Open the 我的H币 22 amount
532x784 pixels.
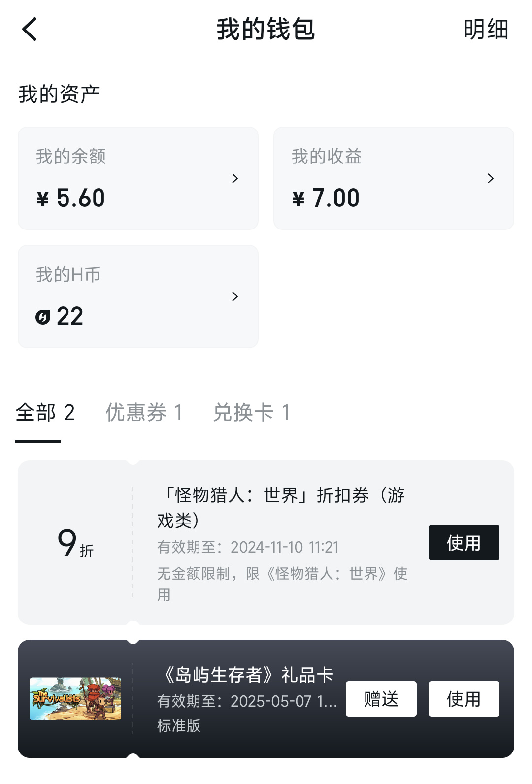[69, 316]
